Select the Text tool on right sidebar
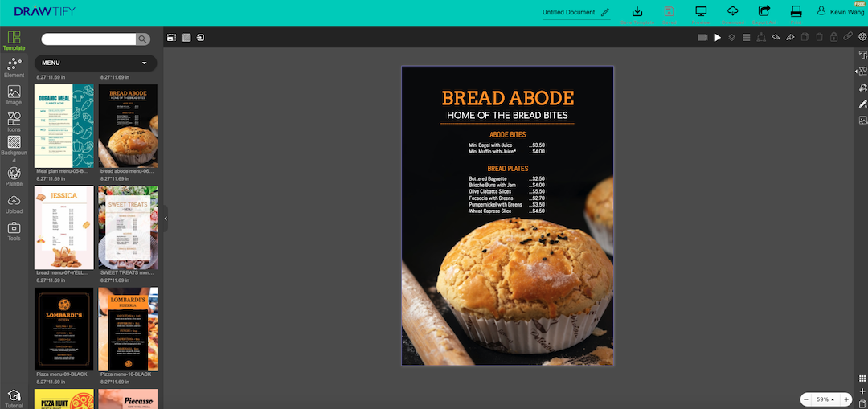 862,55
